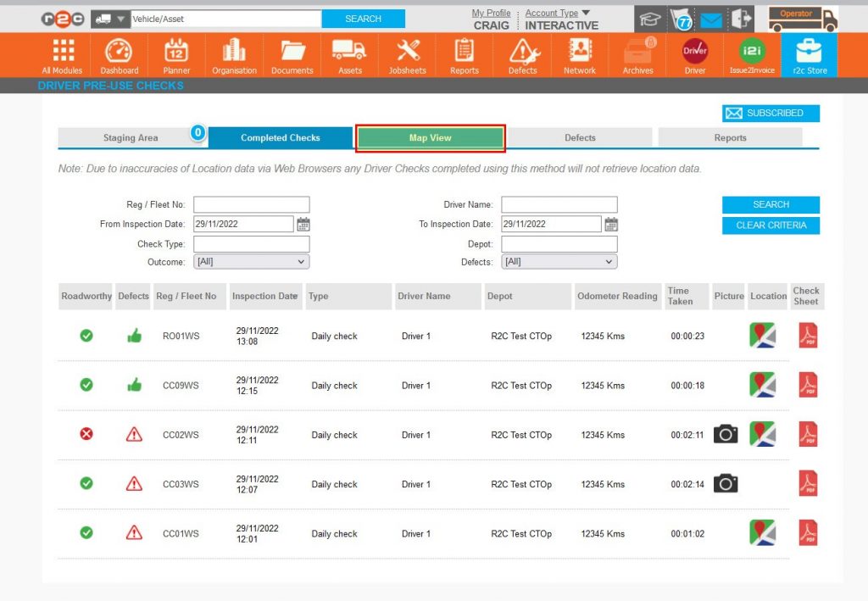Image resolution: width=868 pixels, height=601 pixels.
Task: Expand the Defects filter dropdown
Action: coord(559,262)
